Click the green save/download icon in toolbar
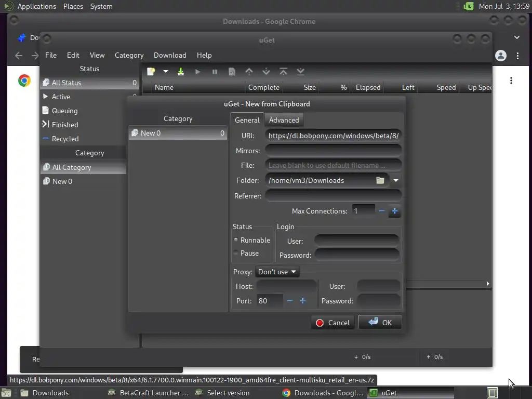The image size is (532, 399). [x=181, y=72]
